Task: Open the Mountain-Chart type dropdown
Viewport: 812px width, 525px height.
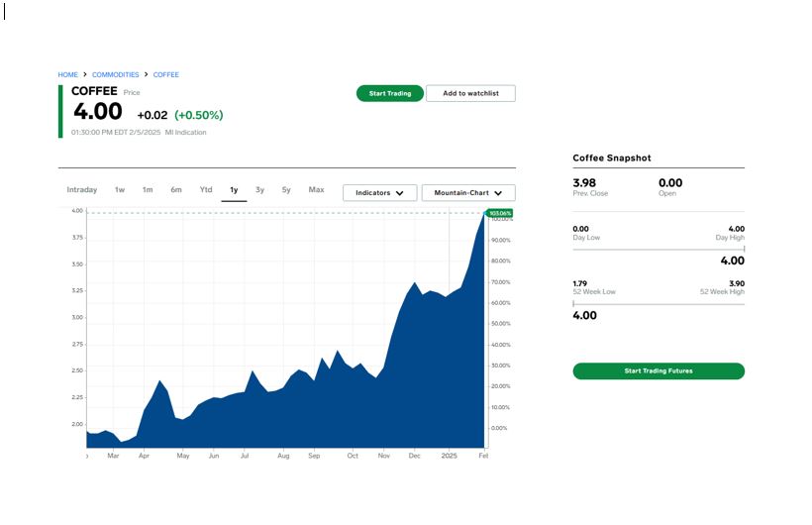Action: [468, 193]
